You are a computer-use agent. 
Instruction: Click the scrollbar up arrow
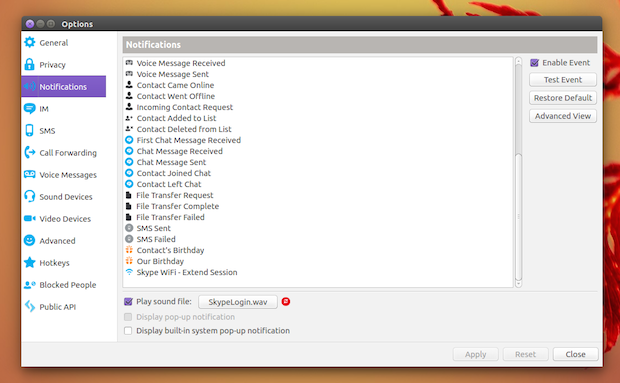[519, 60]
